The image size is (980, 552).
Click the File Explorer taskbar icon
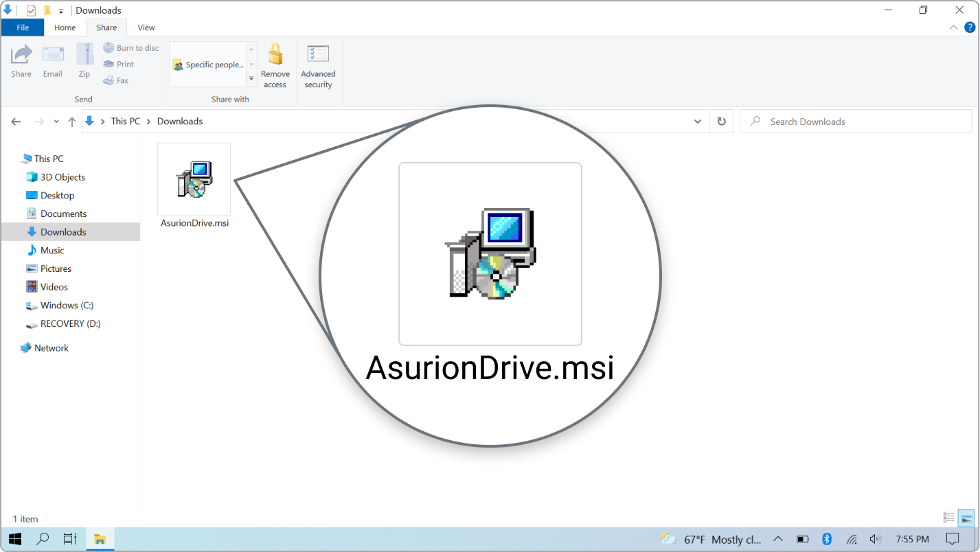point(100,539)
